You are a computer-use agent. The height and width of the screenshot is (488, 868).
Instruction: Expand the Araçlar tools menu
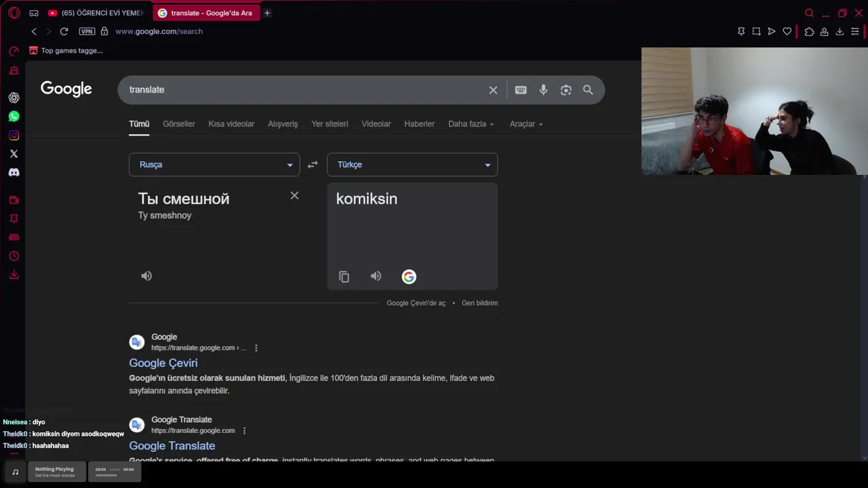526,124
